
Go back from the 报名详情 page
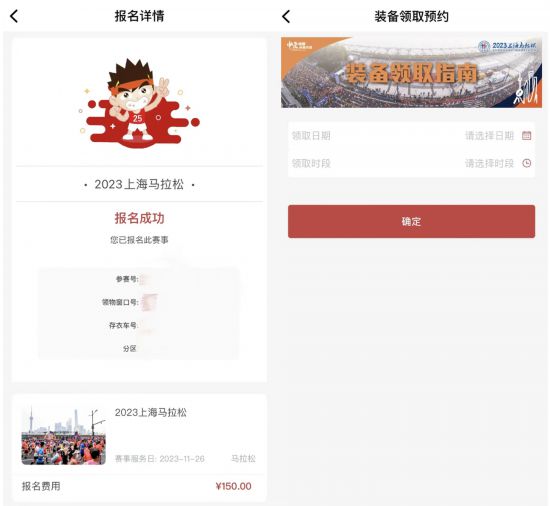pos(14,16)
